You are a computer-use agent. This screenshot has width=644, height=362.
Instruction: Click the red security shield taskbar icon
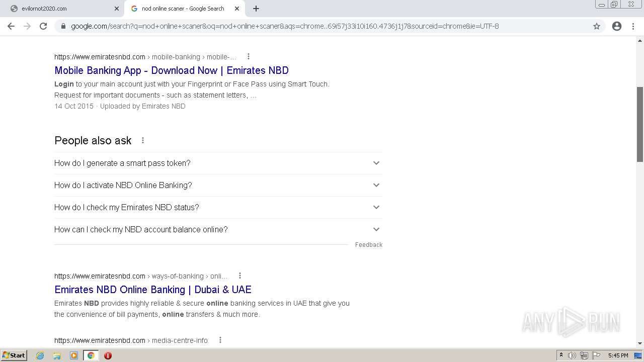click(108, 355)
